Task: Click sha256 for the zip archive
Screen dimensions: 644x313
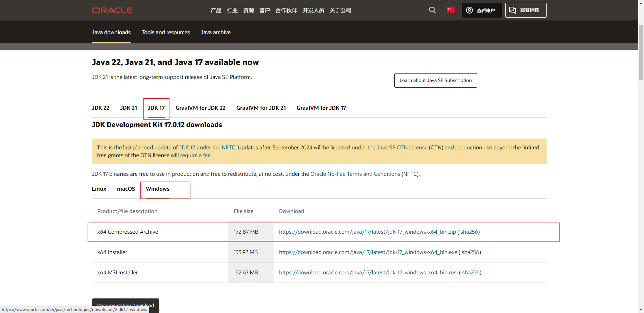Action: click(469, 232)
